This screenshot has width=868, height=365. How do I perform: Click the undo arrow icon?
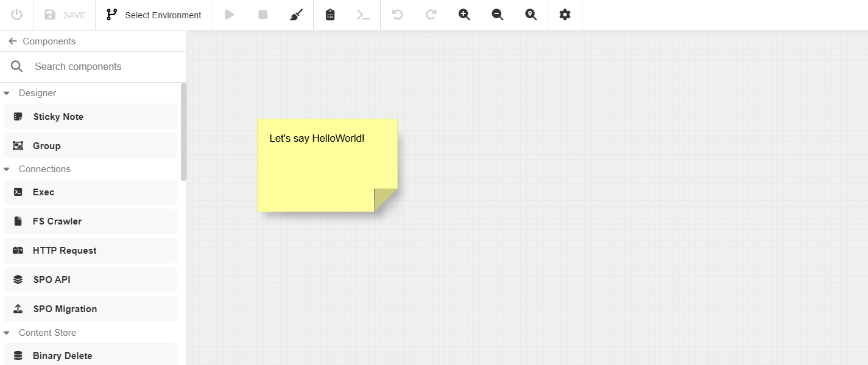pyautogui.click(x=398, y=15)
